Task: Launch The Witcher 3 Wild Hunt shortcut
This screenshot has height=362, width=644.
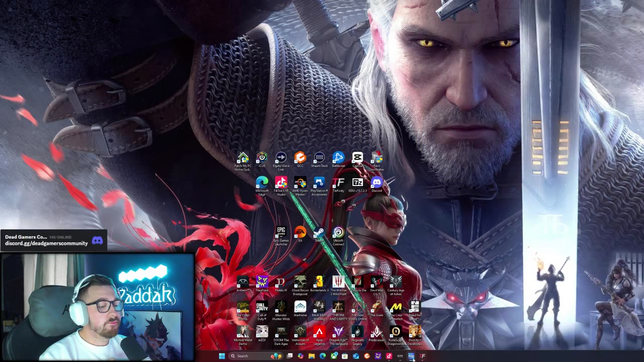Action: 338,286
